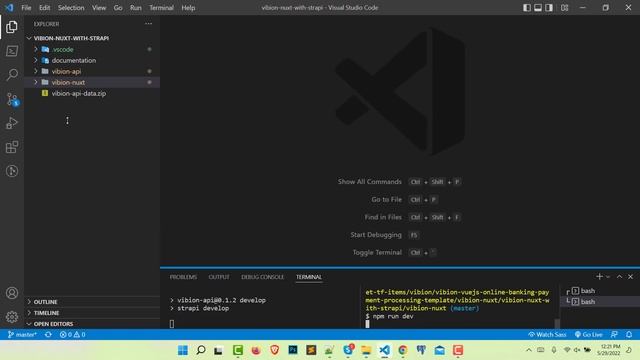Image resolution: width=640 pixels, height=360 pixels.
Task: Open the launch profile dropdown arrow
Action: coord(608,277)
